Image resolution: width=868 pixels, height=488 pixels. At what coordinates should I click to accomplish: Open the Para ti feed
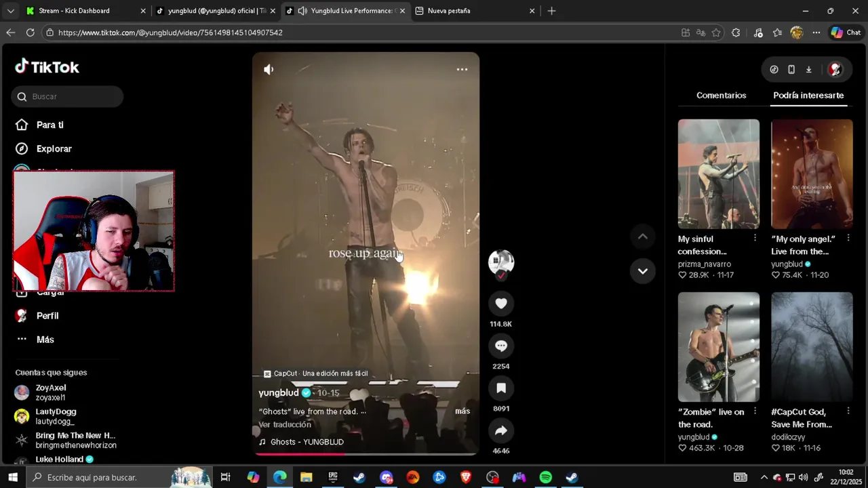coord(50,125)
